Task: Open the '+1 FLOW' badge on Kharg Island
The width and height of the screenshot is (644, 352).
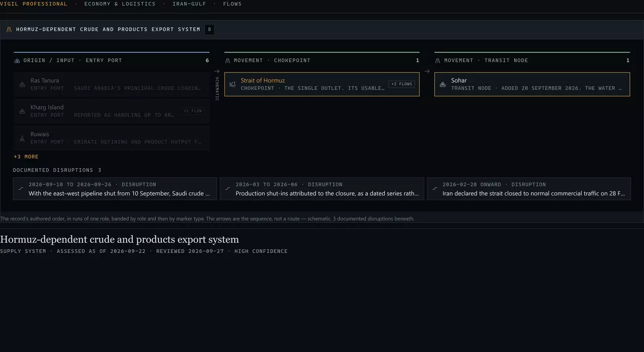Action: [193, 111]
